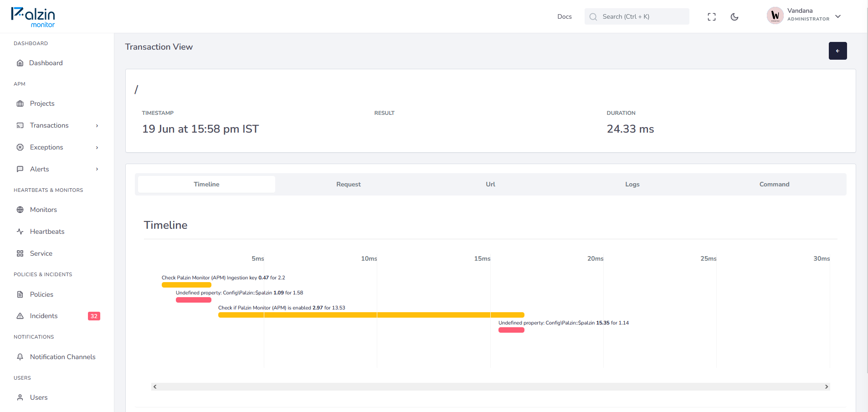The image size is (868, 412).
Task: Click the timeline scrollbar right arrow
Action: click(x=827, y=386)
